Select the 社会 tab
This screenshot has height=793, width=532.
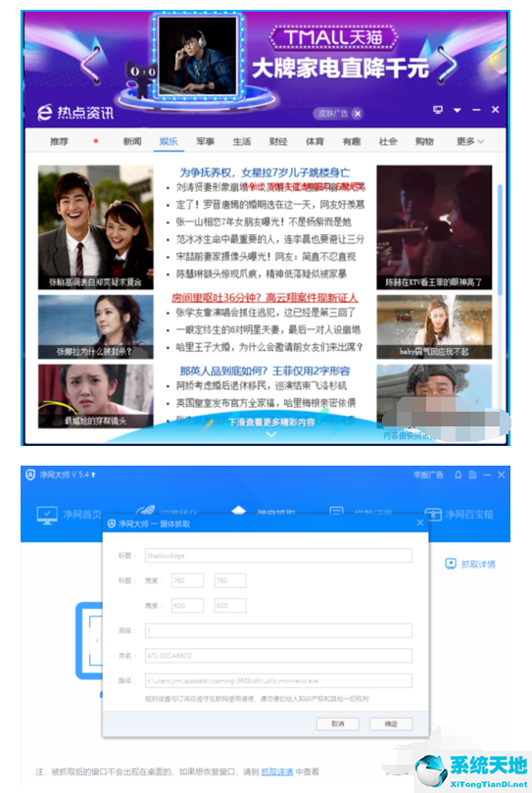388,141
